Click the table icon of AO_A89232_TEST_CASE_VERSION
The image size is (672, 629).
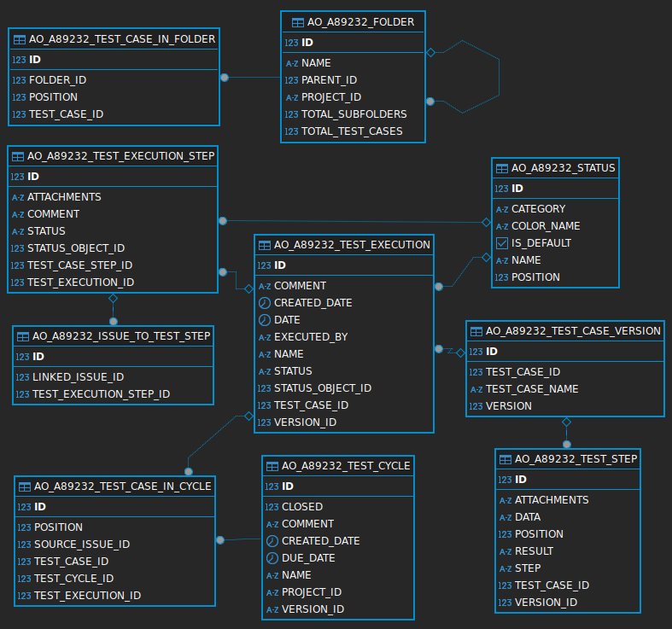[x=476, y=332]
